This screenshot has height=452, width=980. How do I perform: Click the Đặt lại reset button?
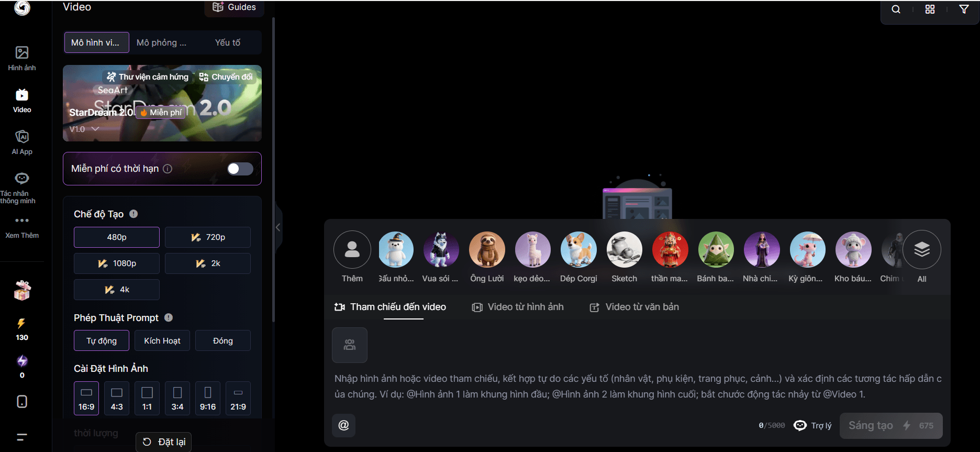tap(164, 442)
